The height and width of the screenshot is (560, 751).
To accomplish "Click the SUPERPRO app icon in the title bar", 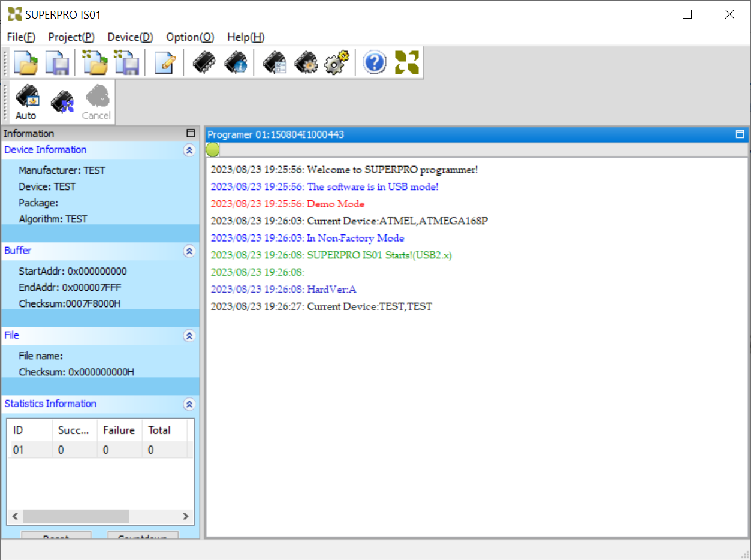I will click(x=14, y=14).
